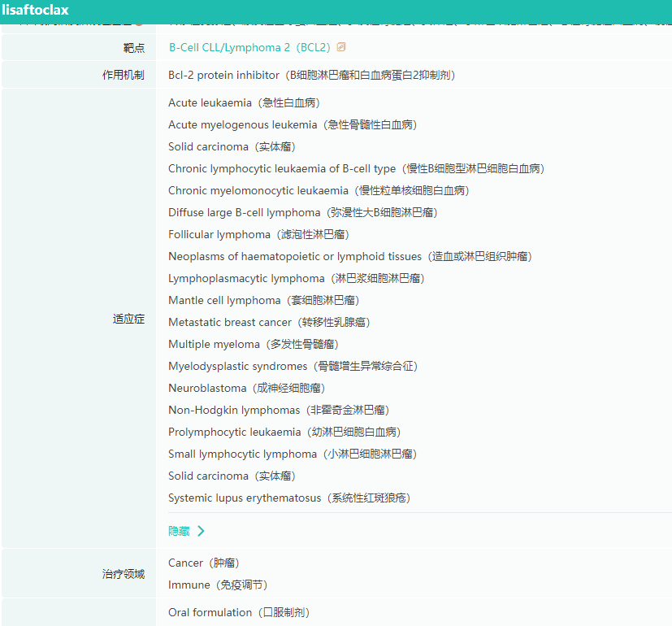Open the B-Cell CLL/Lymphoma 2 (BCL2) link
The image size is (672, 626).
(x=249, y=48)
